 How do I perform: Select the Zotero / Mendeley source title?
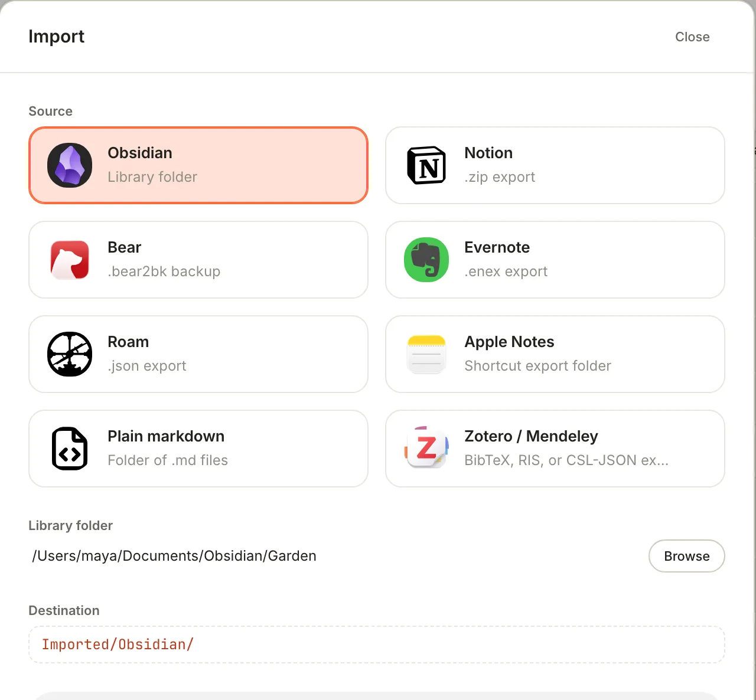coord(531,436)
